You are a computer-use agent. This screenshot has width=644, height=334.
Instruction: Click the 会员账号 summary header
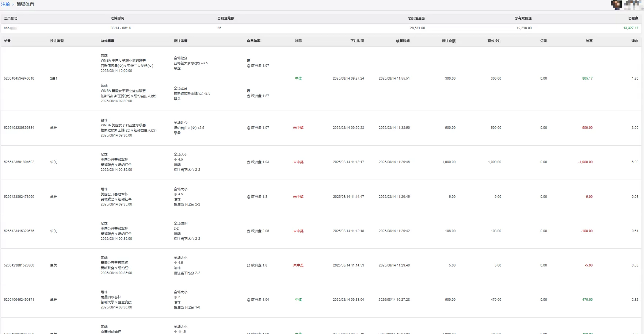pos(11,18)
